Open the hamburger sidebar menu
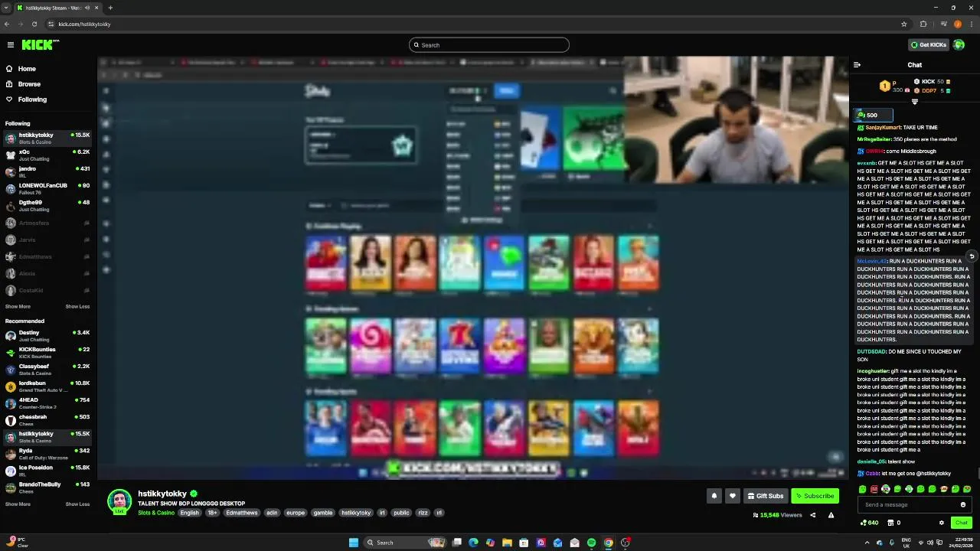 point(10,45)
